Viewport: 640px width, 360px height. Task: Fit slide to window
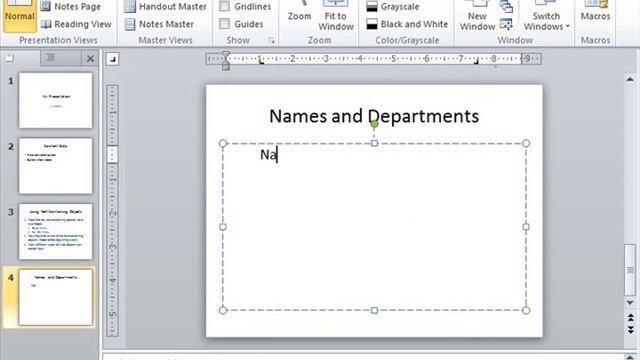336,16
